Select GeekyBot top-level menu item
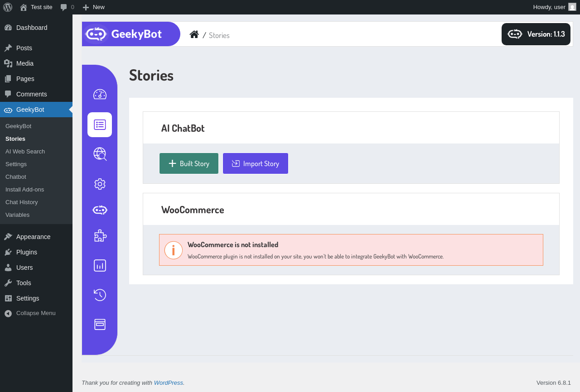580x392 pixels. [x=36, y=110]
